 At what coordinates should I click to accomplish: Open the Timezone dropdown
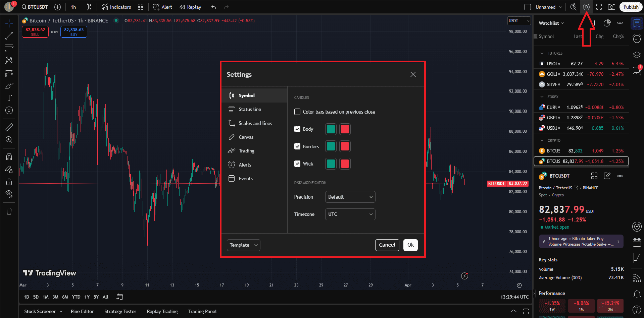[350, 214]
